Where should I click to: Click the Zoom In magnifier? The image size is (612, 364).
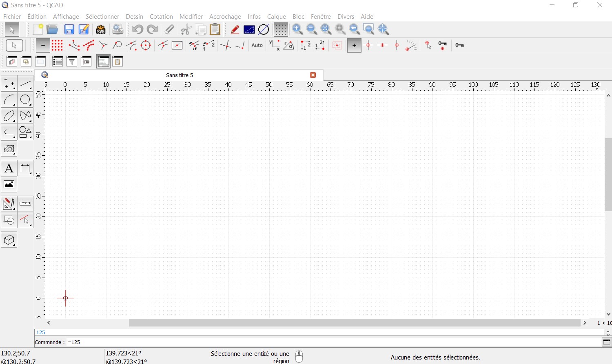[297, 29]
